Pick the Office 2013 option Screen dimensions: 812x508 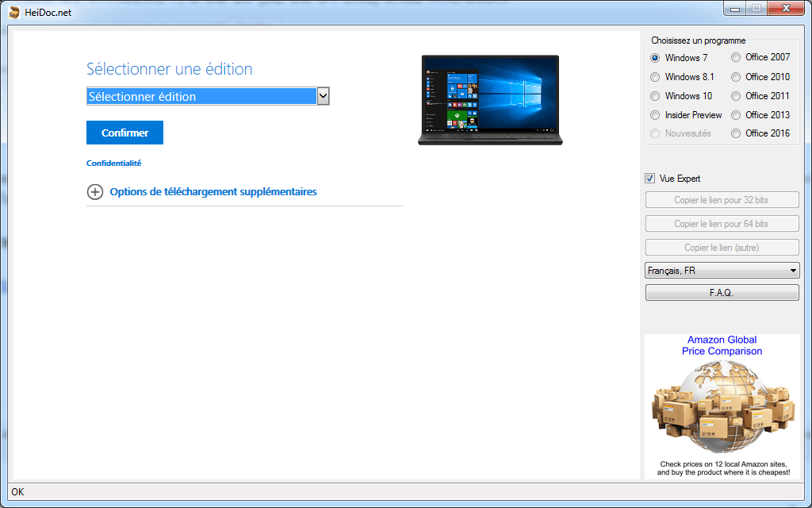coord(736,115)
